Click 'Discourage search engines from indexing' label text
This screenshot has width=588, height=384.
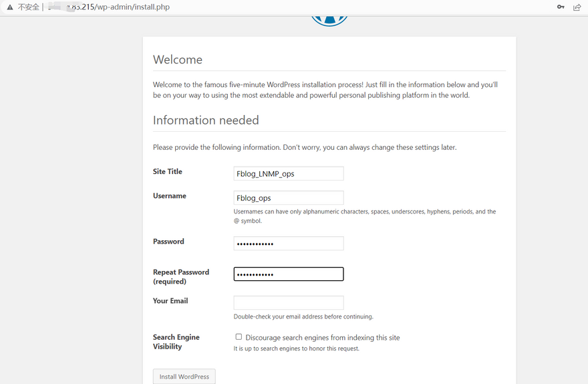click(323, 337)
